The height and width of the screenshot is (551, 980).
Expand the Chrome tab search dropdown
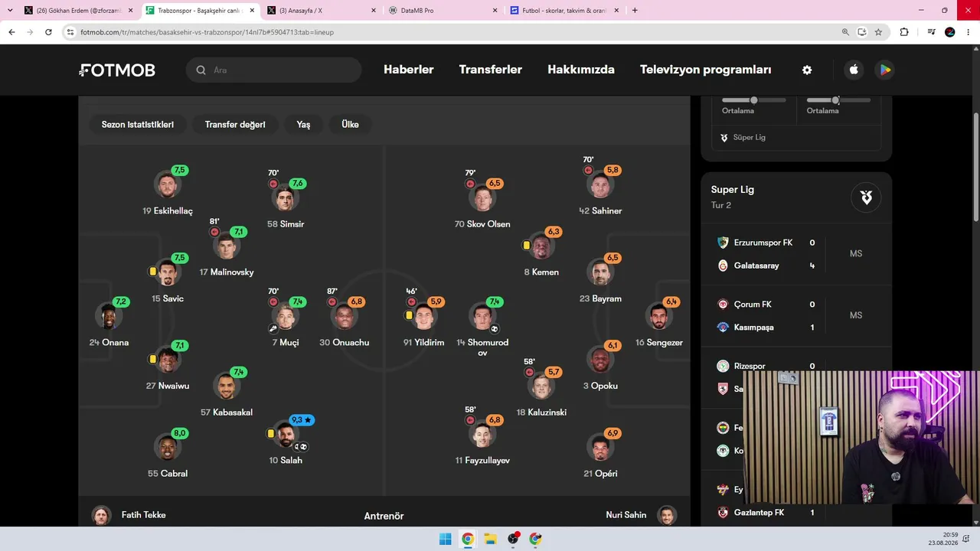tap(10, 11)
